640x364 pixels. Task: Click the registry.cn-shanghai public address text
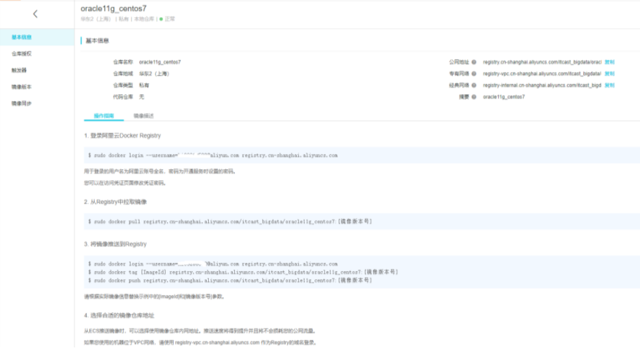click(542, 62)
